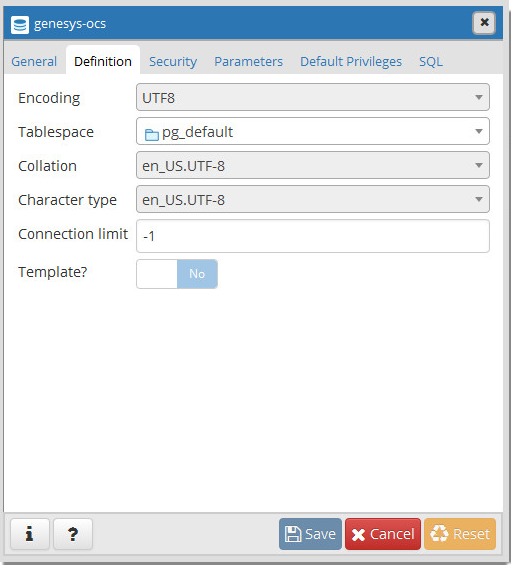Switch to the General tab
Viewport: 511px width, 565px height.
34,61
